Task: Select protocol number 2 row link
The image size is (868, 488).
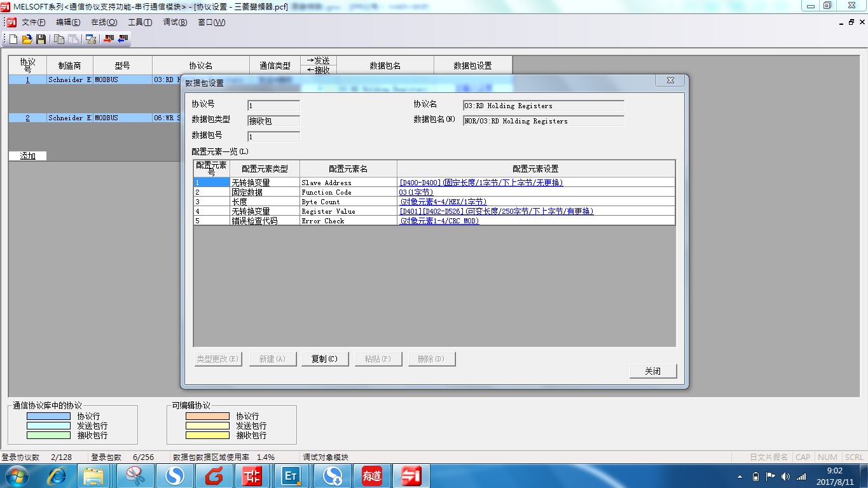Action: tap(27, 118)
